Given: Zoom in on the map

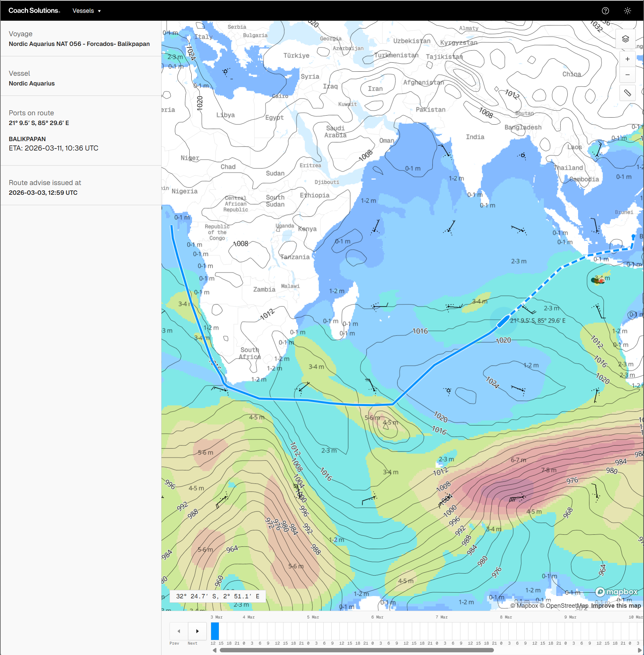Looking at the screenshot, I should (628, 59).
